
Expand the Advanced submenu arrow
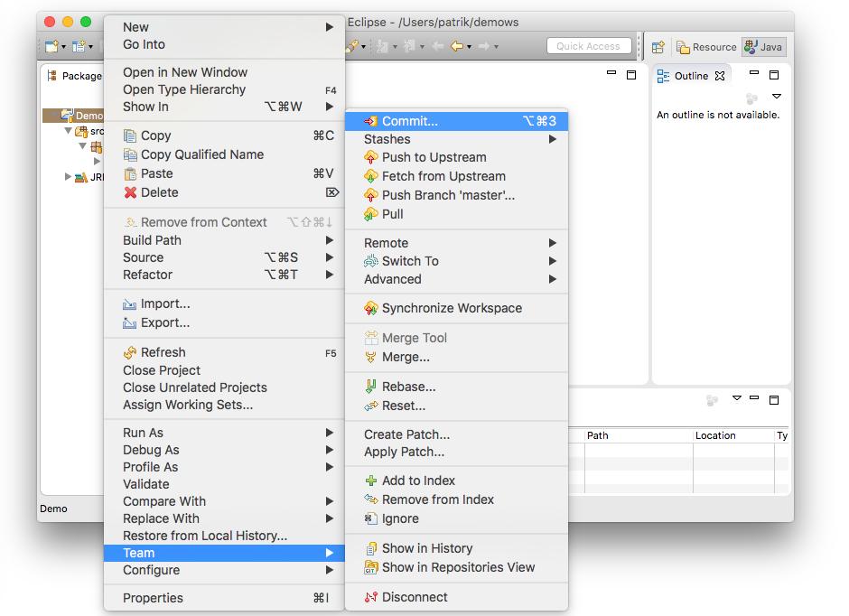pyautogui.click(x=552, y=279)
